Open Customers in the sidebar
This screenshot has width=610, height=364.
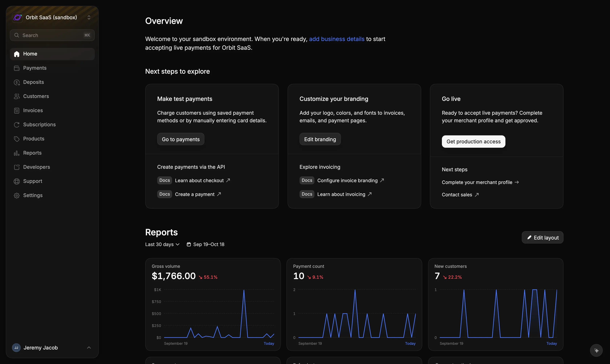(52, 96)
